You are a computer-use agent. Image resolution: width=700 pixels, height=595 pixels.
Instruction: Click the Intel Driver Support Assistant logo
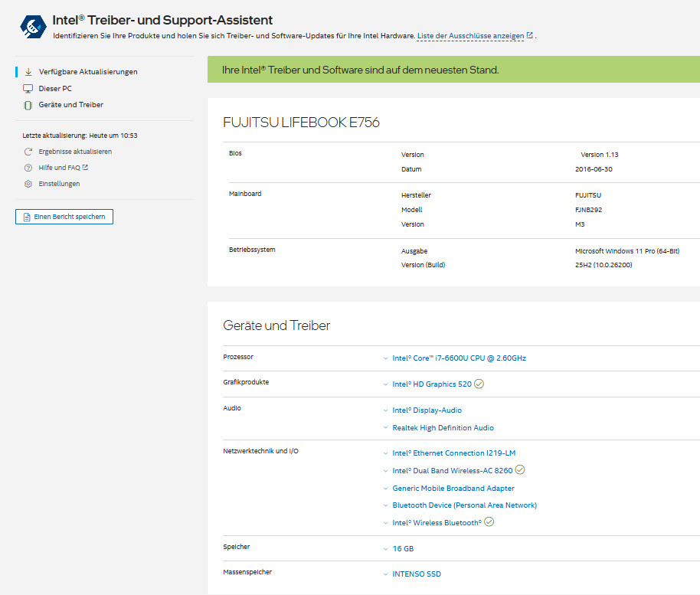coord(33,27)
